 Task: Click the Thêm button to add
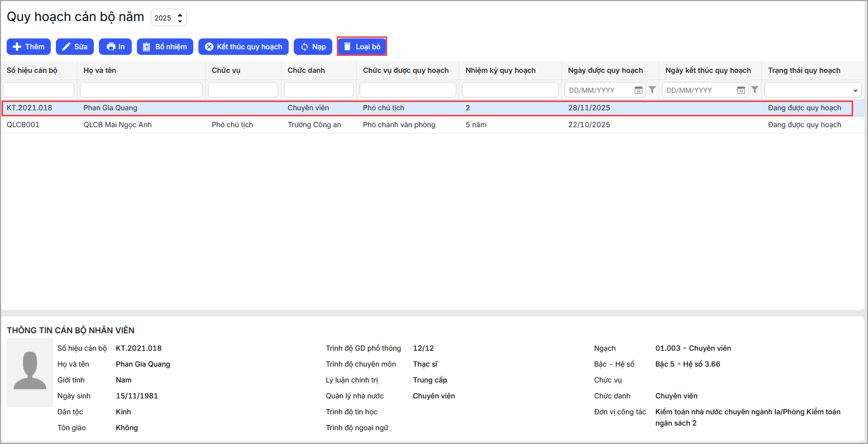(x=29, y=47)
